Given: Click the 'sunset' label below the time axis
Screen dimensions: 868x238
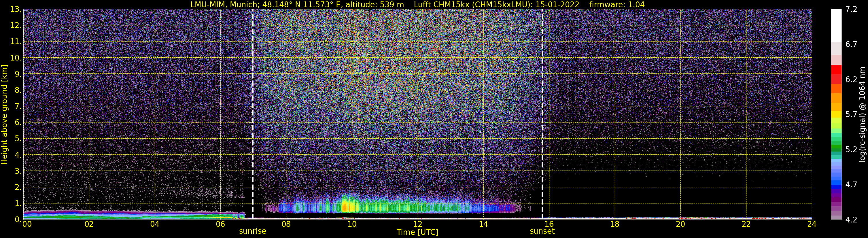Looking at the screenshot, I should (x=542, y=231).
